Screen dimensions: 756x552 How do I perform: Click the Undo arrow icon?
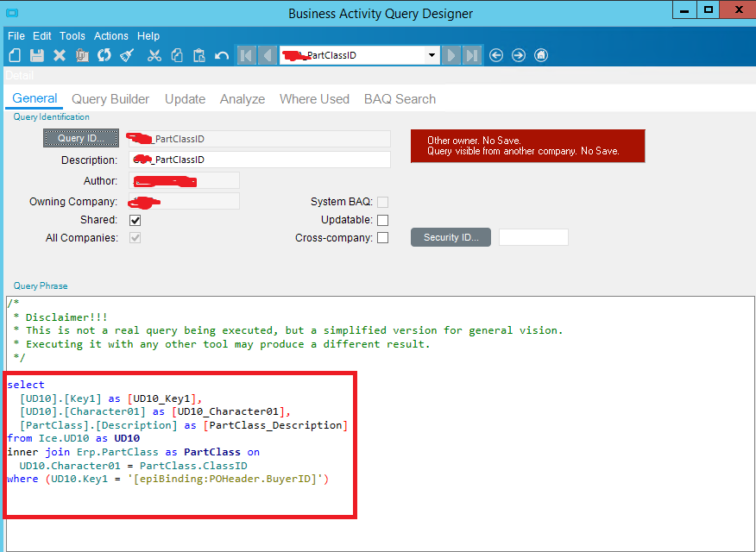[x=221, y=55]
